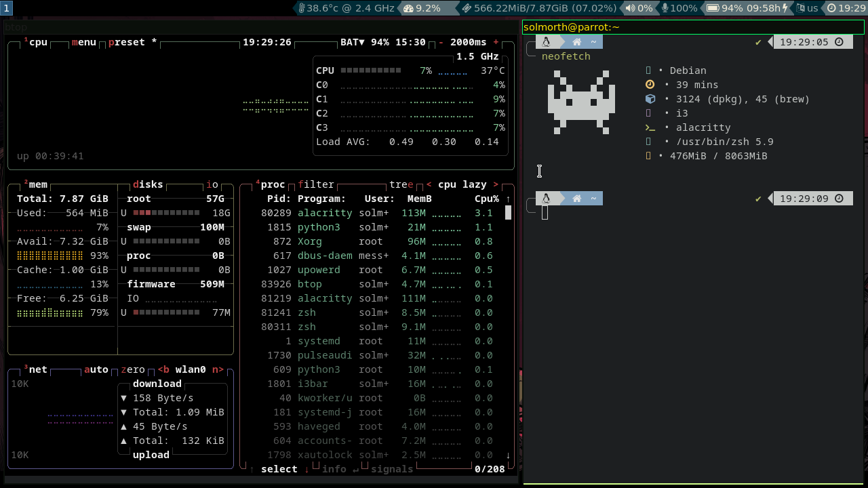Click the memory usage icon in top bar
The height and width of the screenshot is (488, 868).
[466, 8]
